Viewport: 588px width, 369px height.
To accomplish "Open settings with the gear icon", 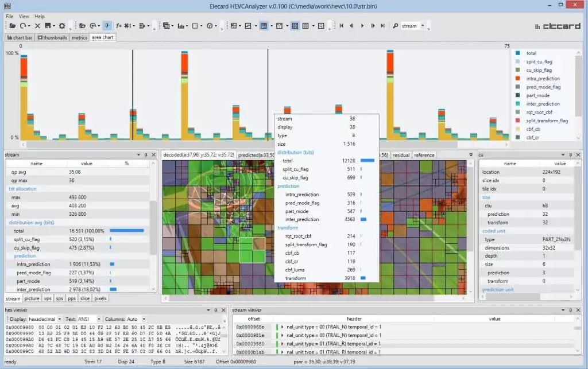I will coord(62,26).
